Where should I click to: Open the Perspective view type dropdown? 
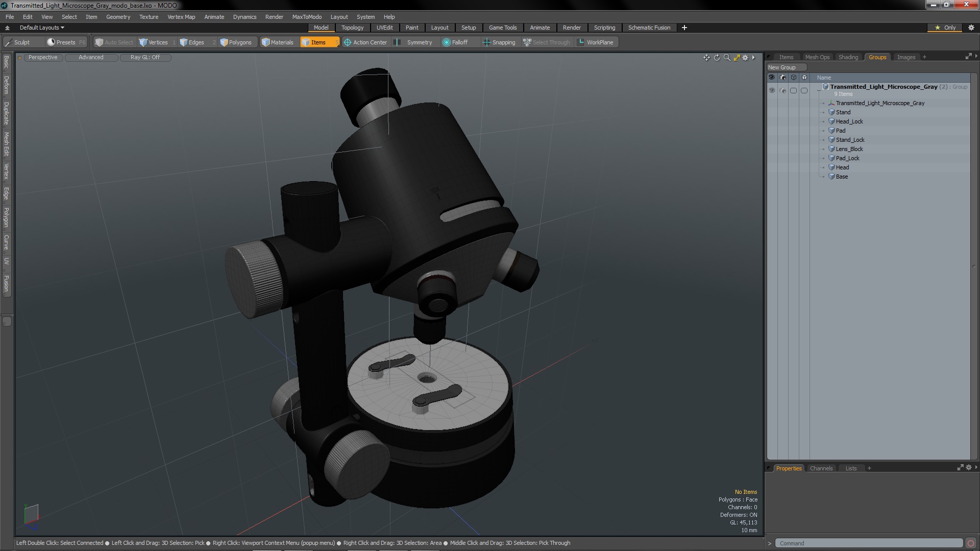click(43, 57)
